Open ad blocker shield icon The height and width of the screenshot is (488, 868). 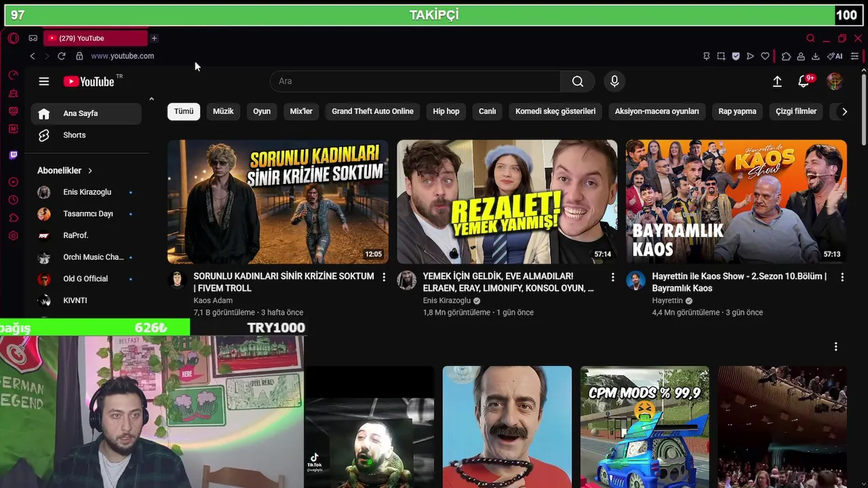click(736, 56)
